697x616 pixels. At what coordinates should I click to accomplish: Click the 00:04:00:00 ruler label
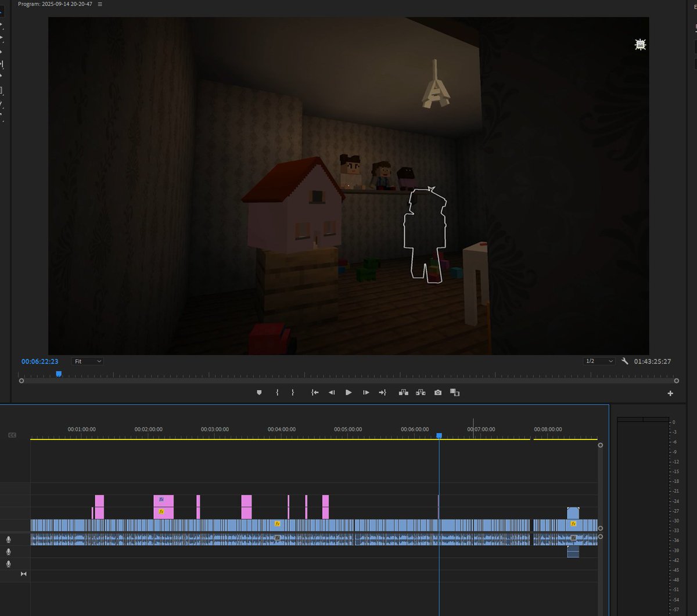pos(282,430)
